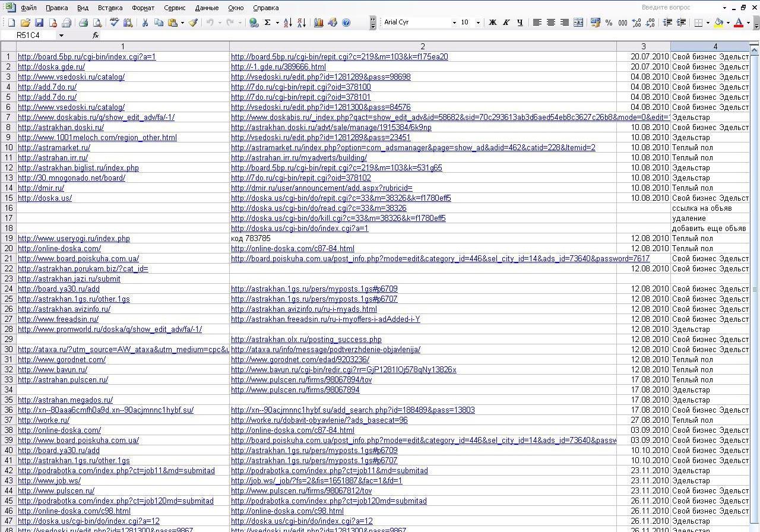The image size is (760, 532).
Task: Toggle Merge and Center
Action: coord(578,23)
